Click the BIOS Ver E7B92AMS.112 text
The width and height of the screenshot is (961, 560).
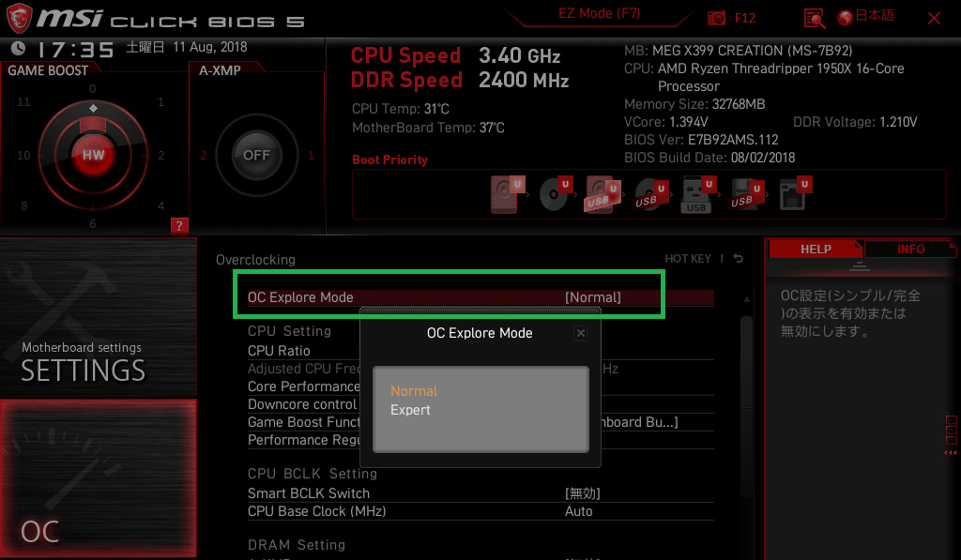tap(701, 140)
